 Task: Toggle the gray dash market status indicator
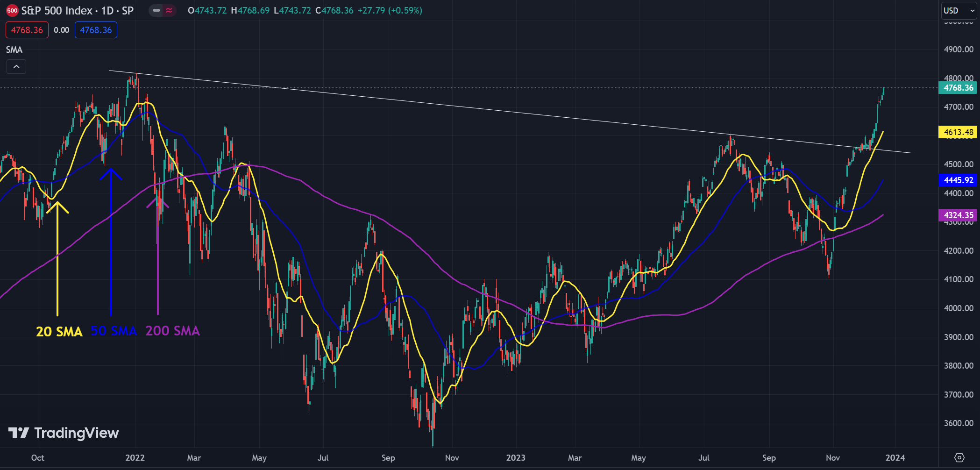tap(156, 10)
